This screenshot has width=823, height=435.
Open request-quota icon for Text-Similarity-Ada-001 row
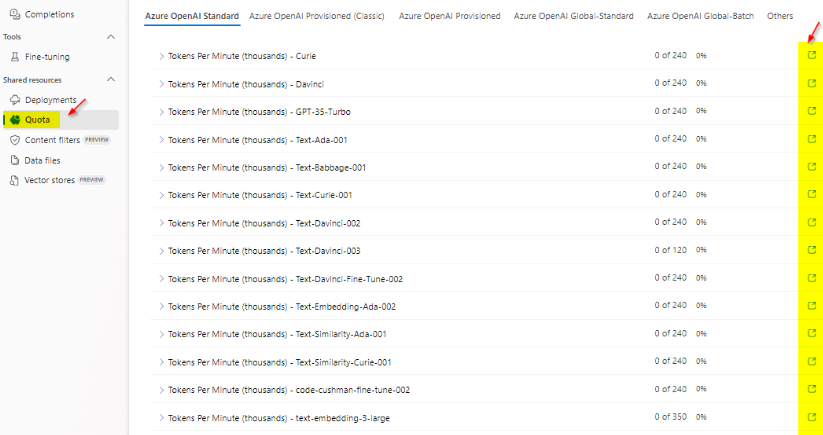pyautogui.click(x=811, y=333)
